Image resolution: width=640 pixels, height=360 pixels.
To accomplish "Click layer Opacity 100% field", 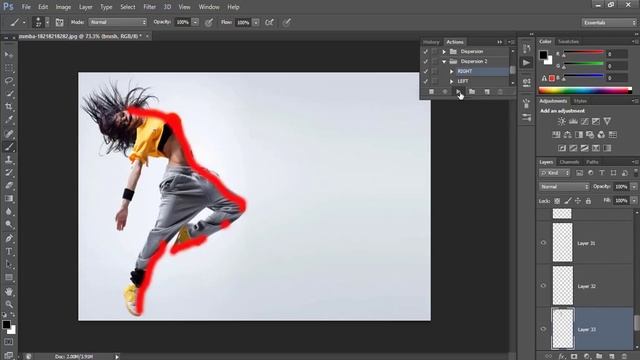I will coord(621,187).
